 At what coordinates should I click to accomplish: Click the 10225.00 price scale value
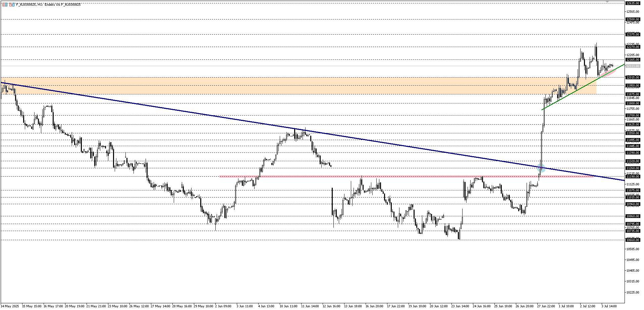click(x=633, y=293)
